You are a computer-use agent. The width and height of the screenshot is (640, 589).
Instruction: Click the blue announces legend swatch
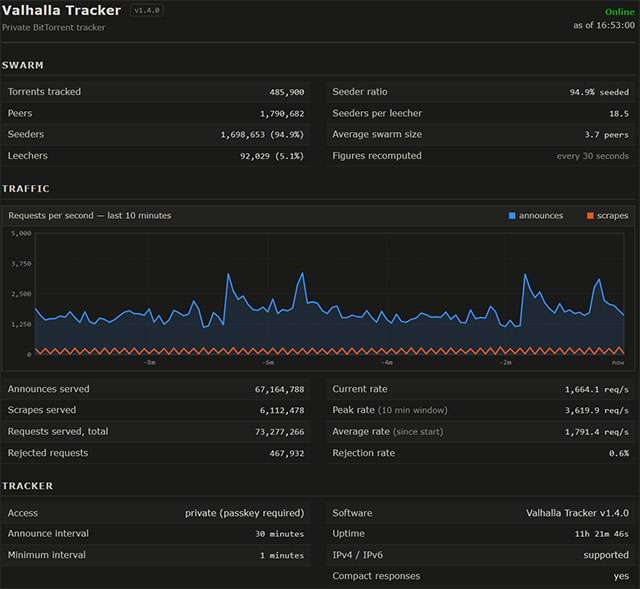[x=512, y=216]
